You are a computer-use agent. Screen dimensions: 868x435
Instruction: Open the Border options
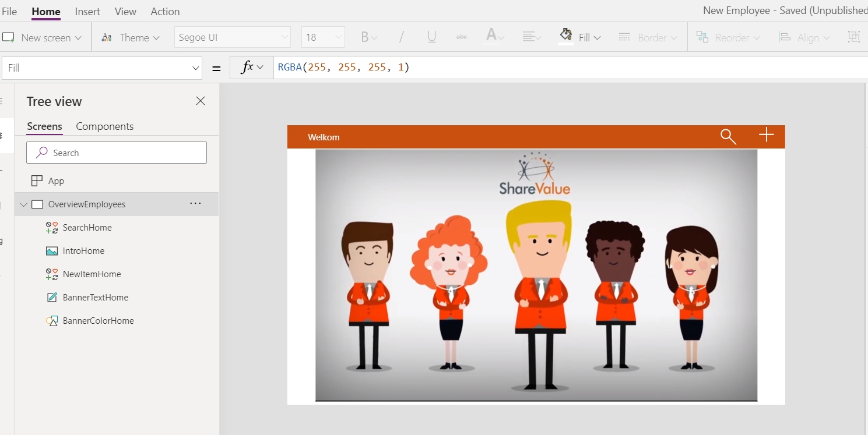[648, 37]
